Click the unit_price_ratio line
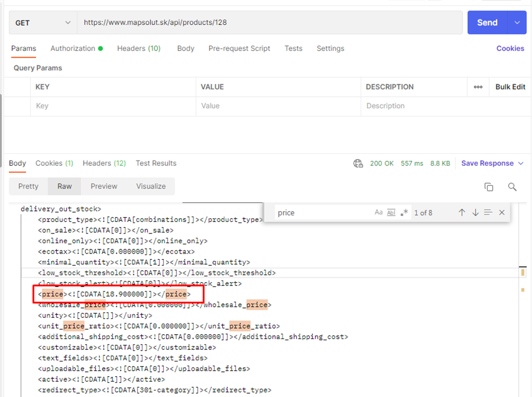Image resolution: width=532 pixels, height=397 pixels. point(159,326)
